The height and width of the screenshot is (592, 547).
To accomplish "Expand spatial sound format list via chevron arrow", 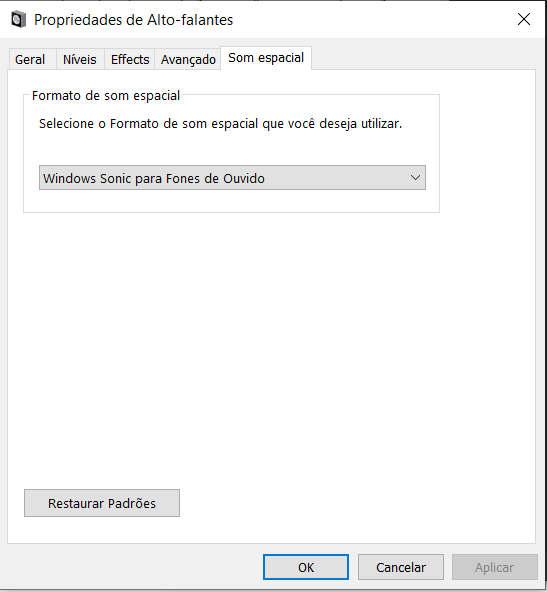I will (x=415, y=178).
